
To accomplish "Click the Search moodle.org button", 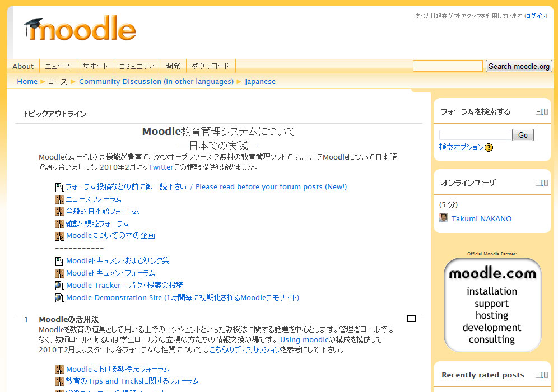I will [x=519, y=66].
